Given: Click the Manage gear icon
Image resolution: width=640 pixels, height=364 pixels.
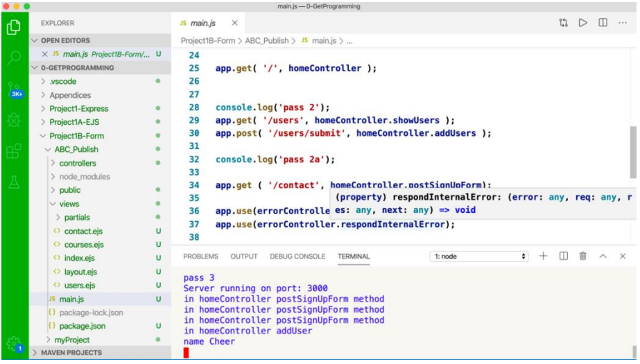Looking at the screenshot, I should 13,344.
